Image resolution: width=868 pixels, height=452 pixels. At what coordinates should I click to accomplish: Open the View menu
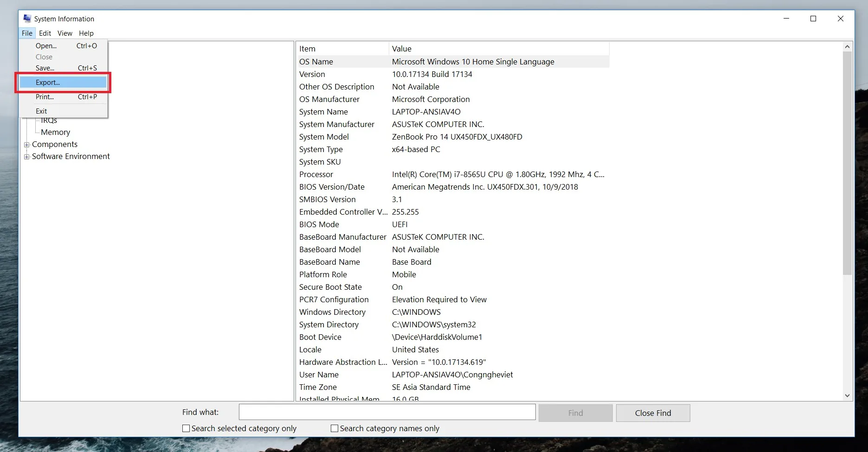(x=65, y=33)
